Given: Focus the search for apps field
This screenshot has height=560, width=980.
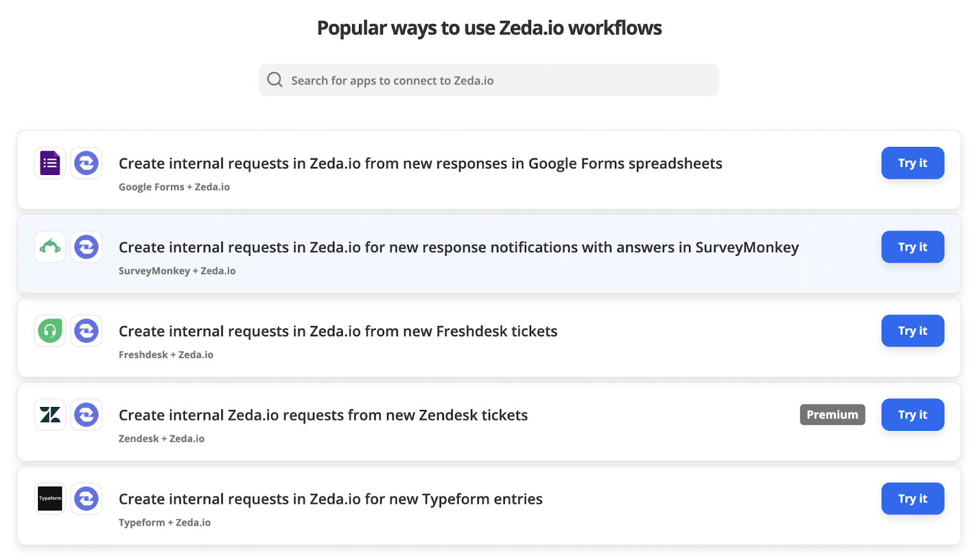Looking at the screenshot, I should [x=490, y=80].
